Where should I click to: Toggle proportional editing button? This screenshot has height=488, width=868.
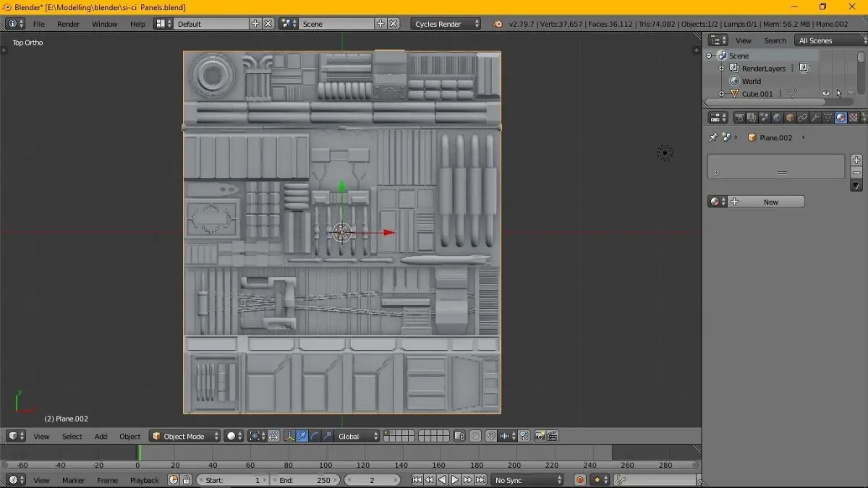(x=475, y=436)
